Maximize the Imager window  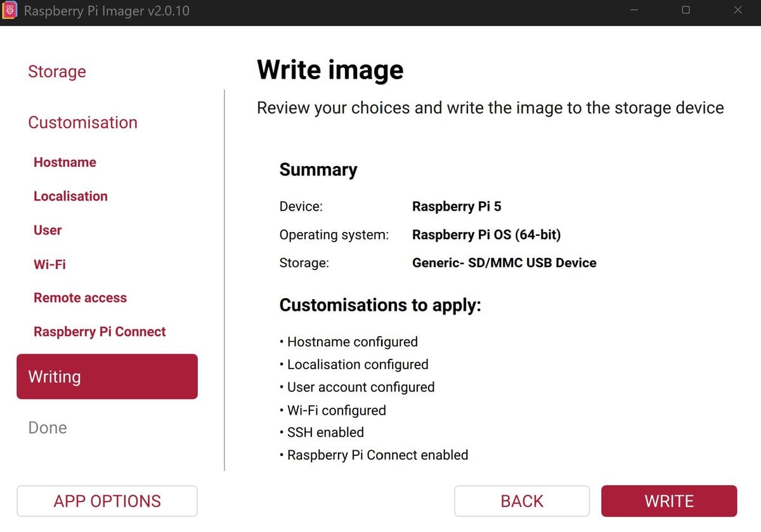[x=686, y=10]
